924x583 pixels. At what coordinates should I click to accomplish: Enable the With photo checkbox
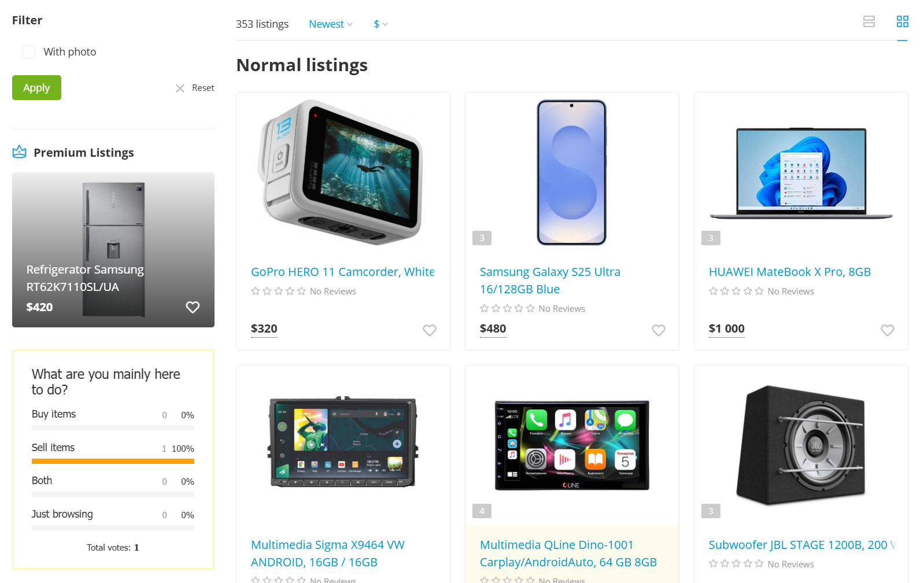pyautogui.click(x=29, y=52)
